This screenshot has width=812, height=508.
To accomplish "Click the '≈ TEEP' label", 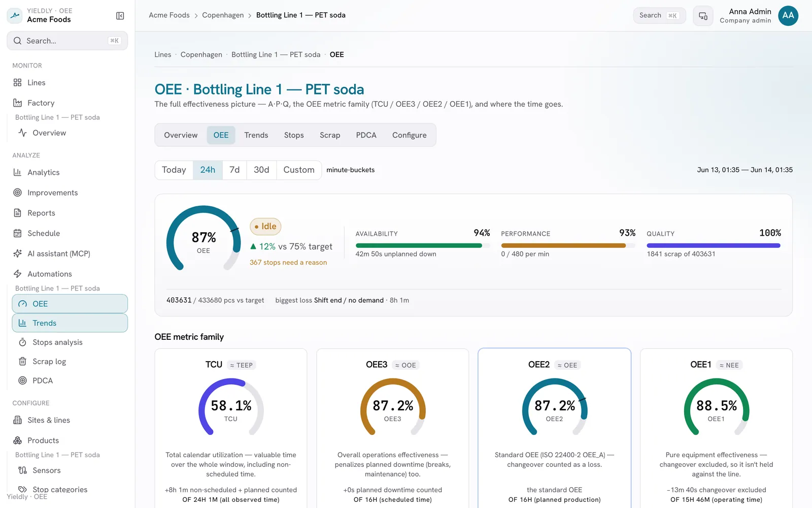I will (x=241, y=365).
